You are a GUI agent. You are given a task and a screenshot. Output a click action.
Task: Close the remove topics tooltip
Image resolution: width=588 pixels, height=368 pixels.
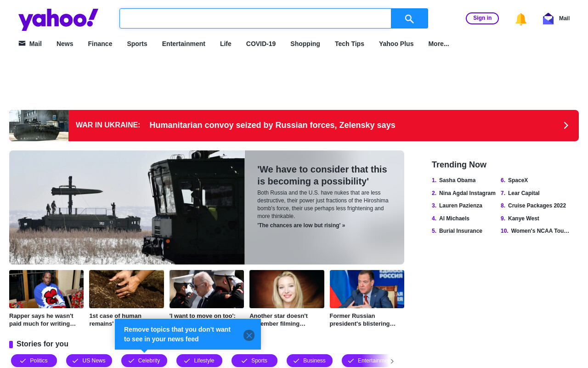click(x=249, y=335)
